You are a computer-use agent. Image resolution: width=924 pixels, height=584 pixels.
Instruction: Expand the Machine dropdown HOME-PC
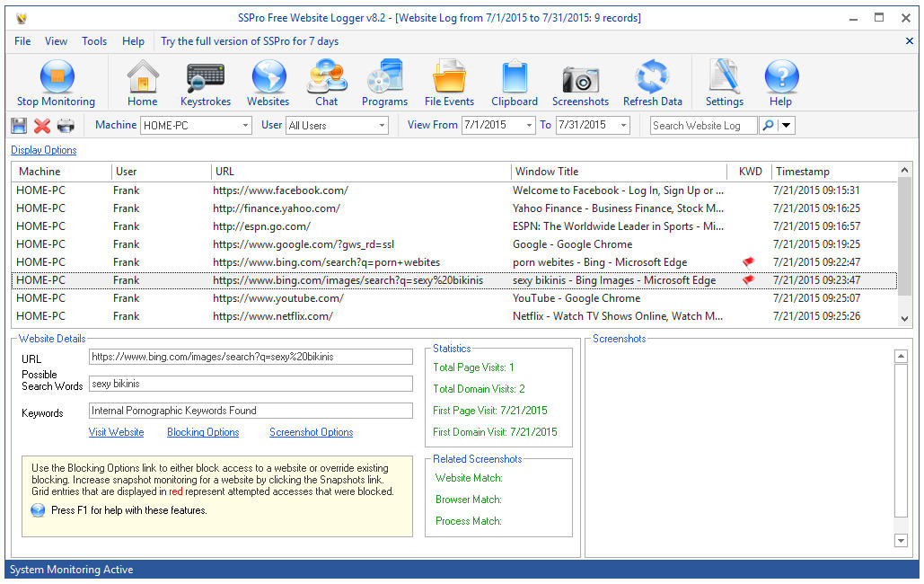tap(245, 126)
